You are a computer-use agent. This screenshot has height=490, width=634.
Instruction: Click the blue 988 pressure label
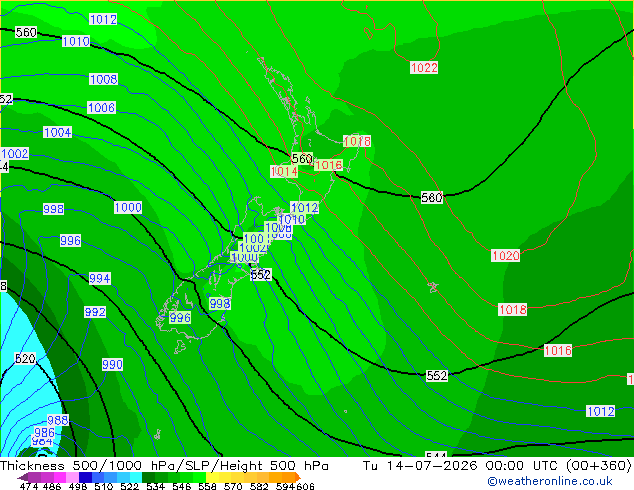point(57,420)
